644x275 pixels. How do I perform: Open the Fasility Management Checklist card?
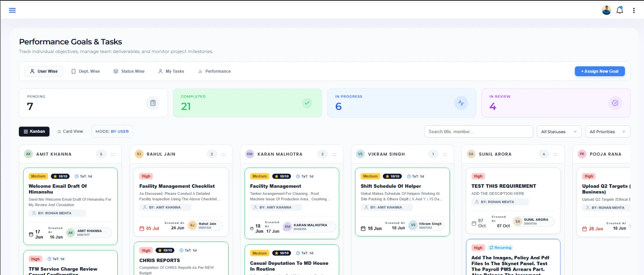coord(181,202)
